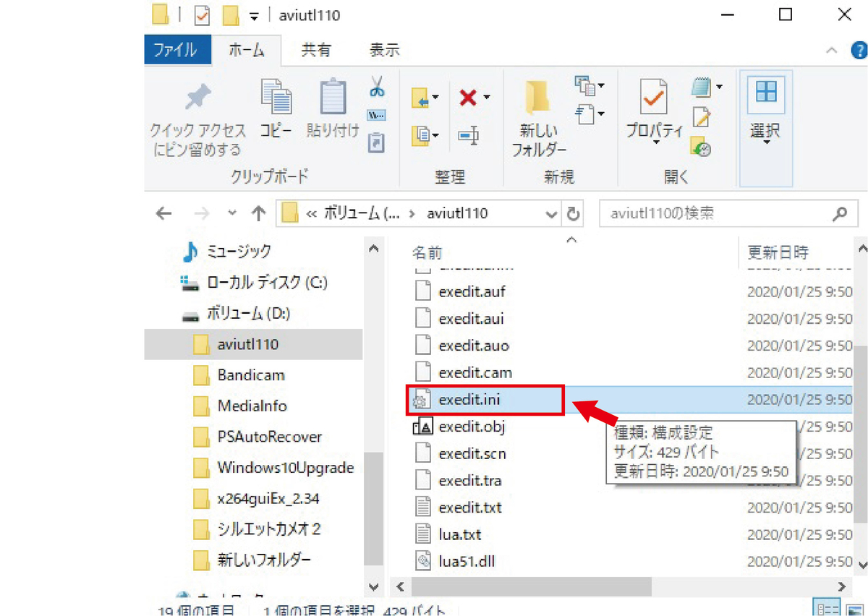Screen dimensions: 868x616
Task: Open address bar history dropdown
Action: point(552,214)
